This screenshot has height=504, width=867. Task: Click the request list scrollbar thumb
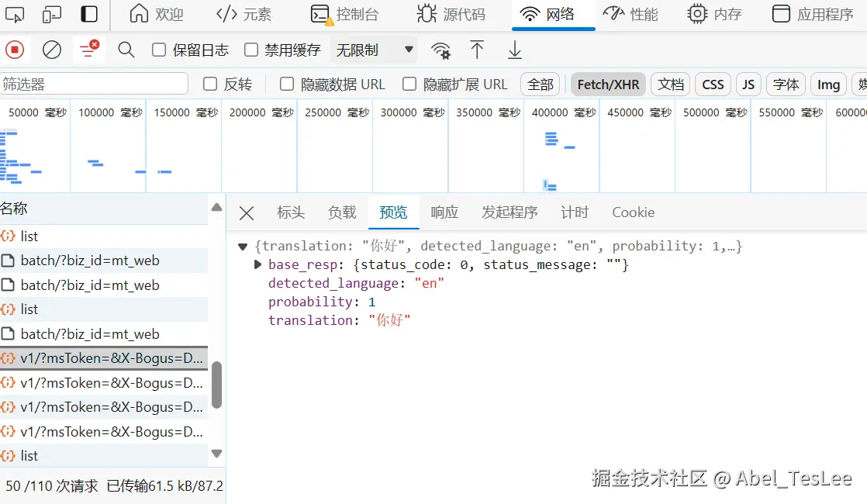point(217,385)
